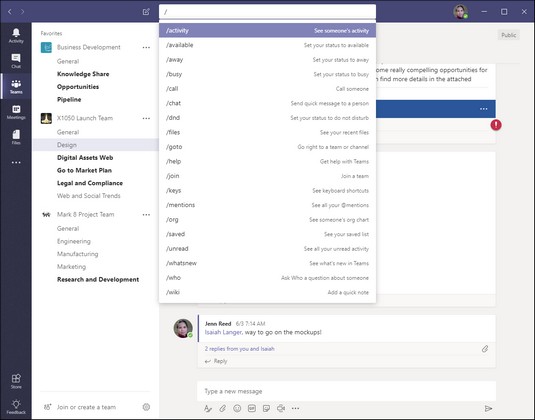Open more messaging extensions ellipsis

295,408
